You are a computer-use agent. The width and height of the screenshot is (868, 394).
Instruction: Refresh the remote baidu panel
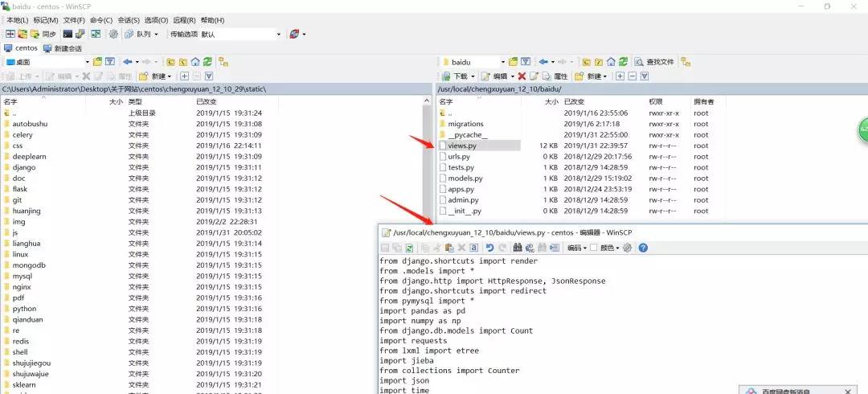click(x=624, y=61)
